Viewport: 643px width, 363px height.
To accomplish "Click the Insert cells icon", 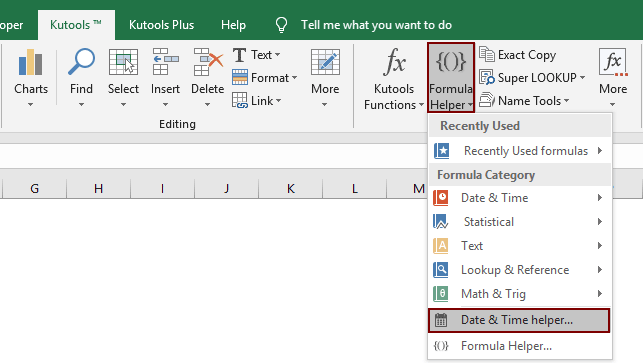I will [x=165, y=62].
